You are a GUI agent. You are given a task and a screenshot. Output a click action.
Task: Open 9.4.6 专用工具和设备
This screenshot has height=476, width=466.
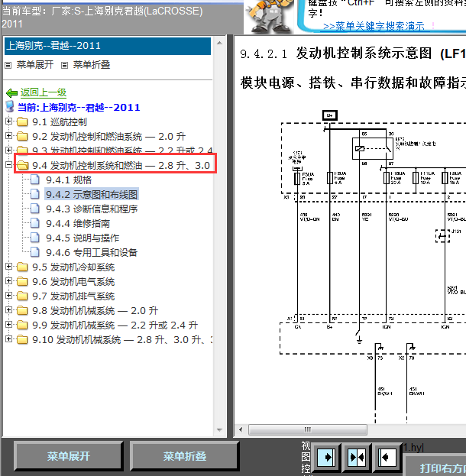click(x=92, y=253)
